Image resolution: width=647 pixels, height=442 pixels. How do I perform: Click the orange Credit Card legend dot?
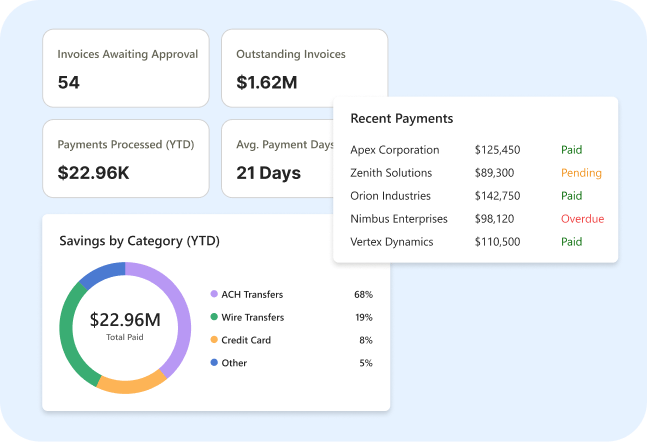point(214,340)
